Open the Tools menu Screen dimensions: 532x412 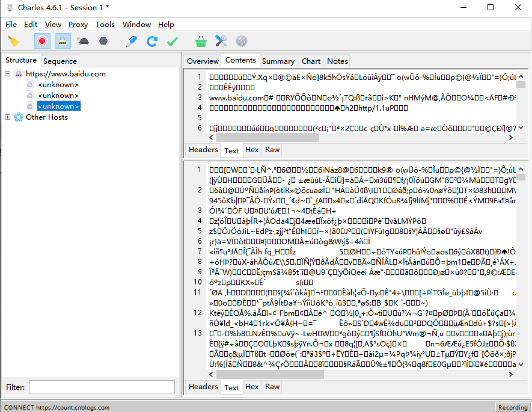105,25
